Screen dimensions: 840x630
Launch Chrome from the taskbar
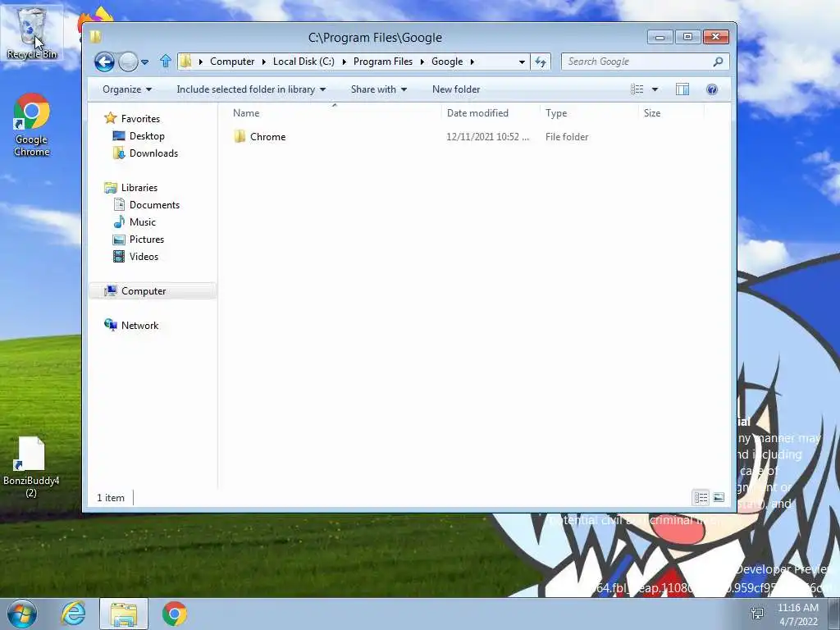pyautogui.click(x=174, y=614)
